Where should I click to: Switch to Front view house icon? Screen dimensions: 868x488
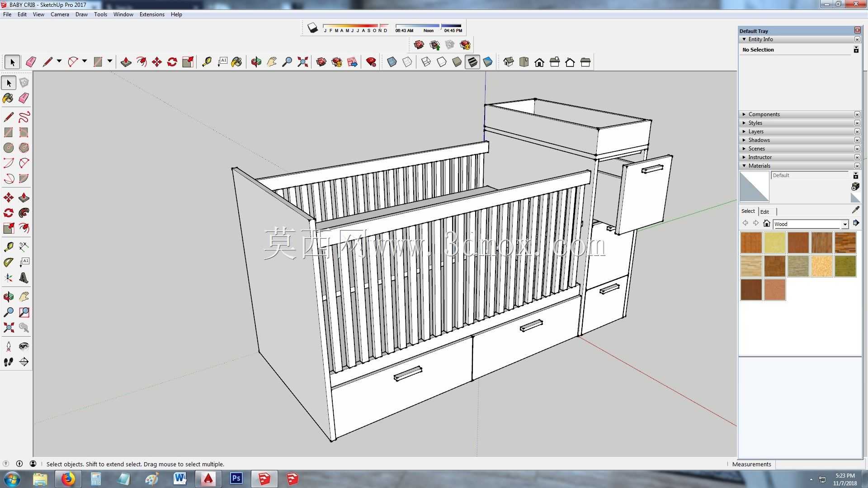pyautogui.click(x=539, y=62)
